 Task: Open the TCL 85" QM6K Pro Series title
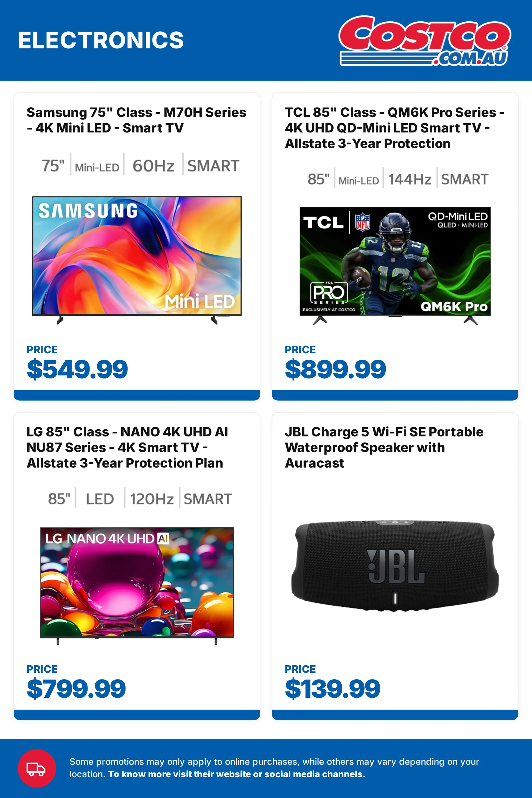pyautogui.click(x=395, y=128)
